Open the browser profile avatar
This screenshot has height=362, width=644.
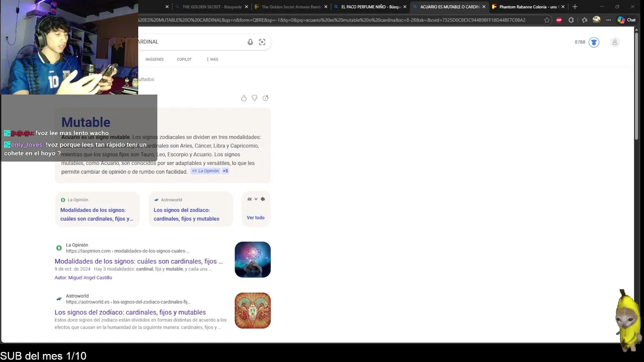tap(596, 20)
